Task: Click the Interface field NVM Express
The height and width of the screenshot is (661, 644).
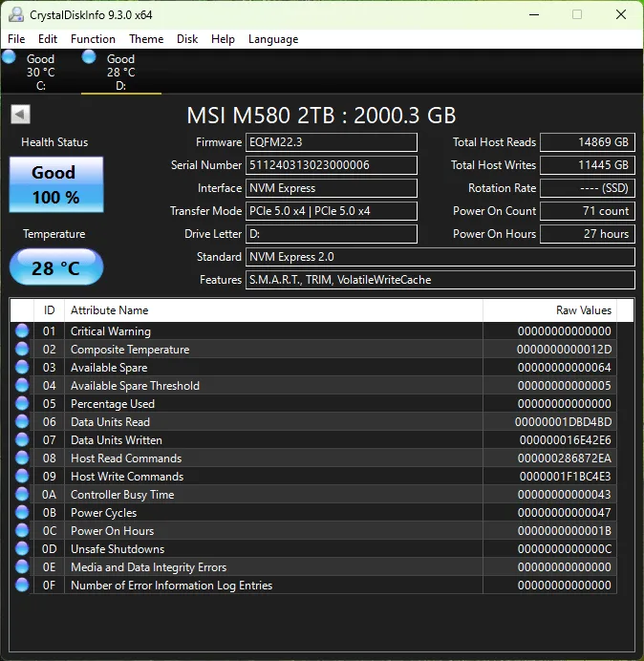Action: point(332,188)
